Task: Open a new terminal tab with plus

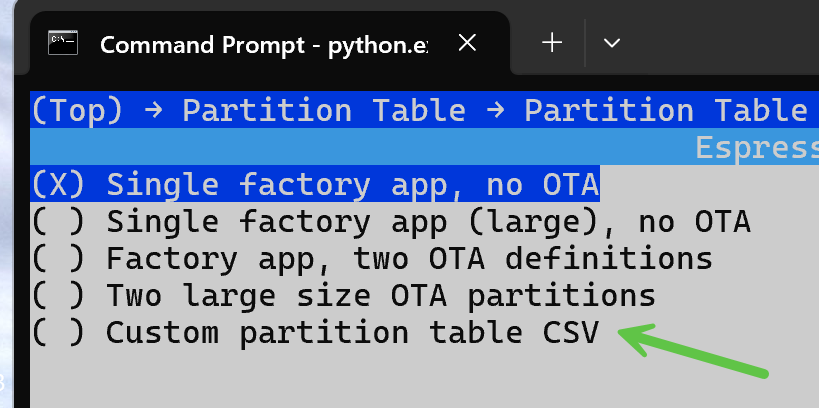Action: tap(552, 43)
